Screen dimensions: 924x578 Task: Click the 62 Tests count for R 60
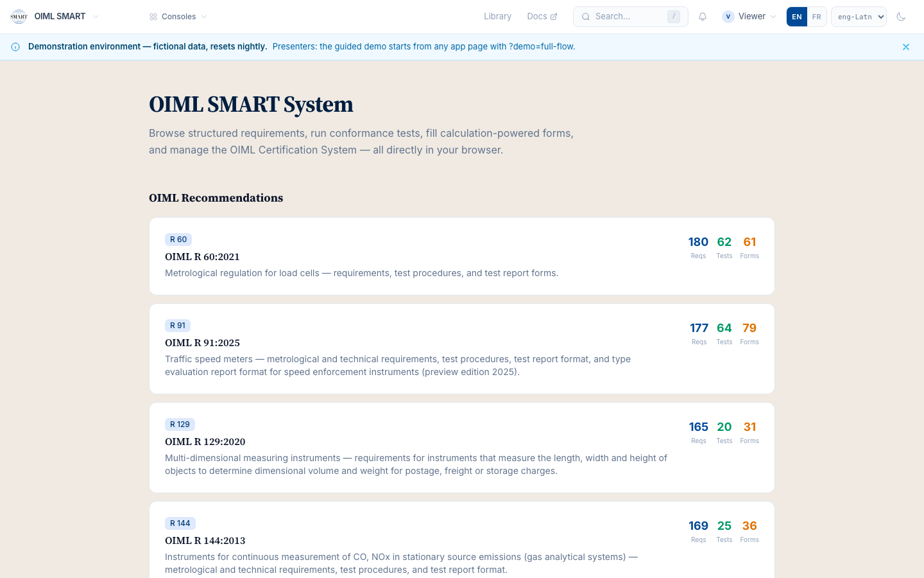point(724,247)
